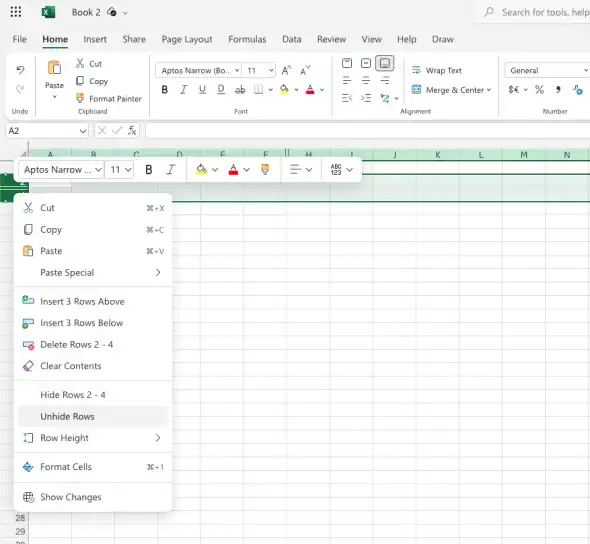This screenshot has height=544, width=590.
Task: Increase indent in ribbon
Action: pos(366,98)
